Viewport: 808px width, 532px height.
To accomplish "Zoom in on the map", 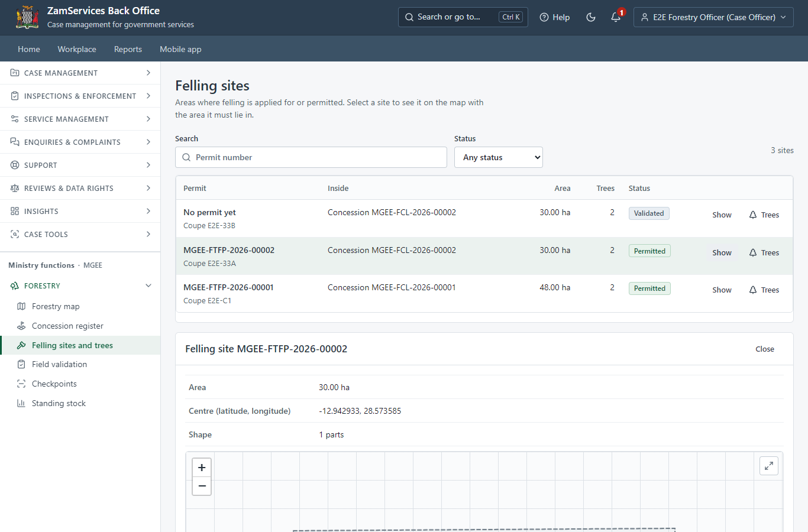I will [202, 467].
